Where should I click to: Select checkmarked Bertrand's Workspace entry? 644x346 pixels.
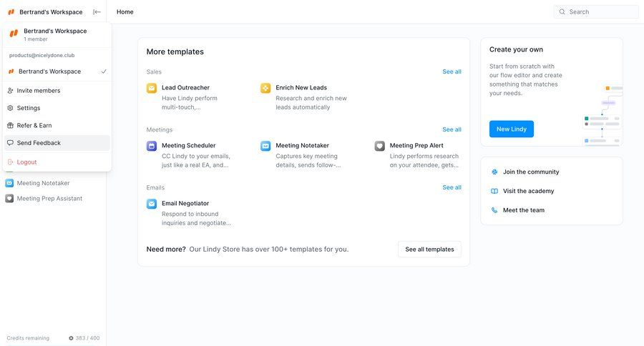(x=57, y=71)
